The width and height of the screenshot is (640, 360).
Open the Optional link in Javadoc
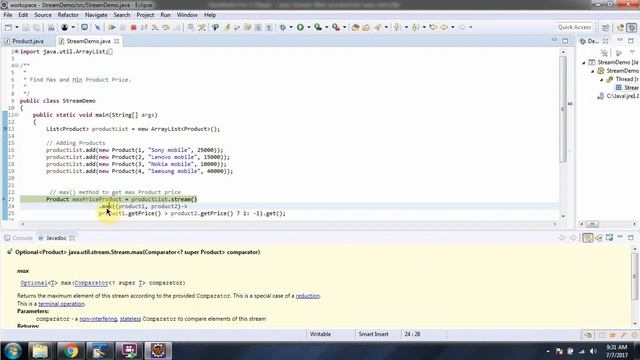34,283
